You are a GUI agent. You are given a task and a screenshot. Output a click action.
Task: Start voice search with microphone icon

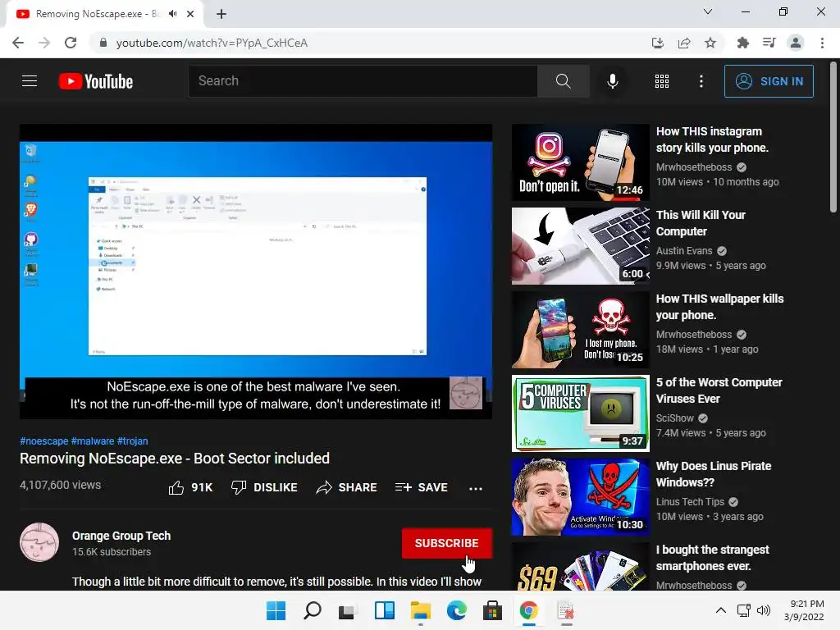point(612,81)
